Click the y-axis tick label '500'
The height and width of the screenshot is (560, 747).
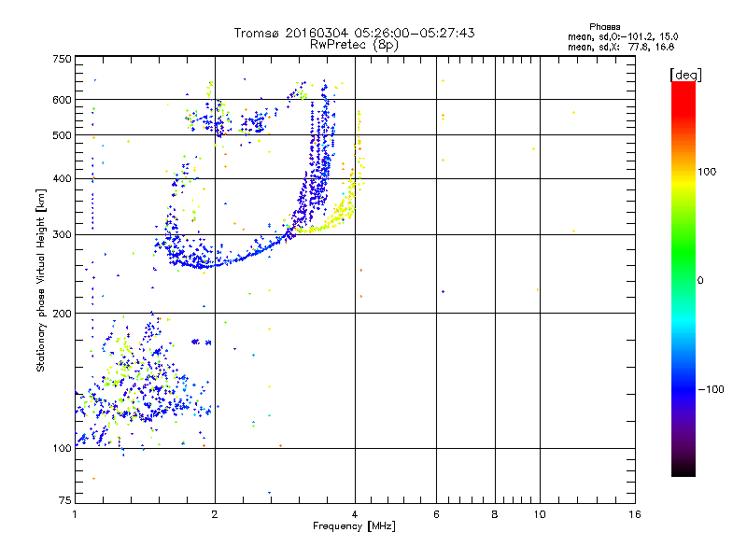pyautogui.click(x=62, y=135)
